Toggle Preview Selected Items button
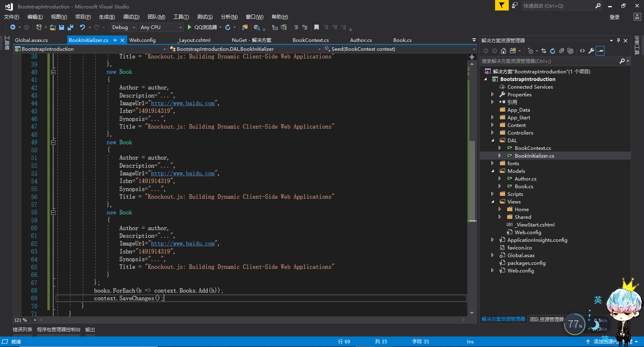Viewport: 644px width, 347px height. (x=600, y=51)
